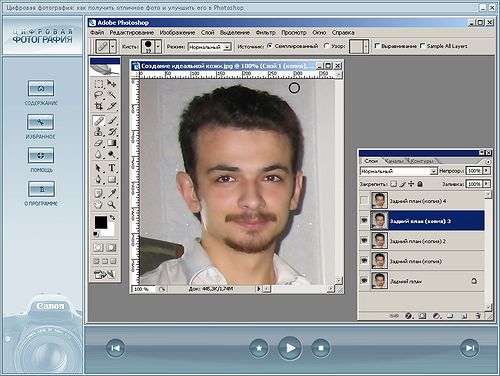Hide the Задний план (копия) 2 layer
The image size is (500, 376).
(x=364, y=241)
